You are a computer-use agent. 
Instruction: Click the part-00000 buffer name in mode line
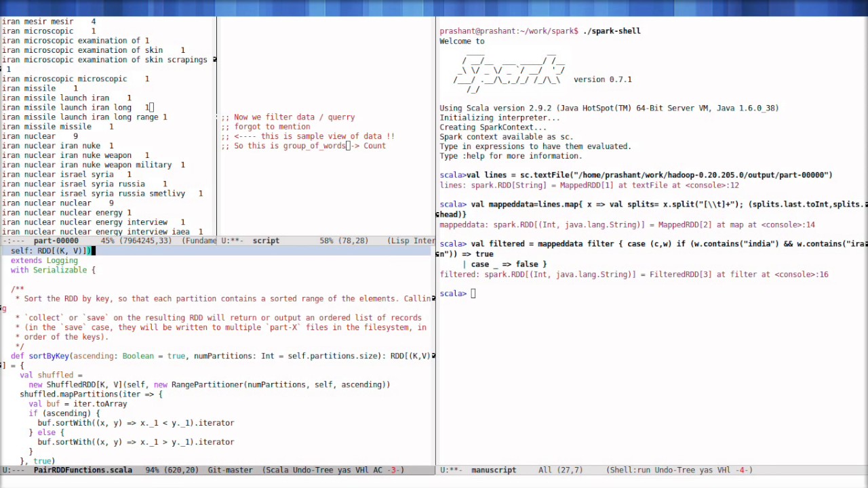[56, 241]
